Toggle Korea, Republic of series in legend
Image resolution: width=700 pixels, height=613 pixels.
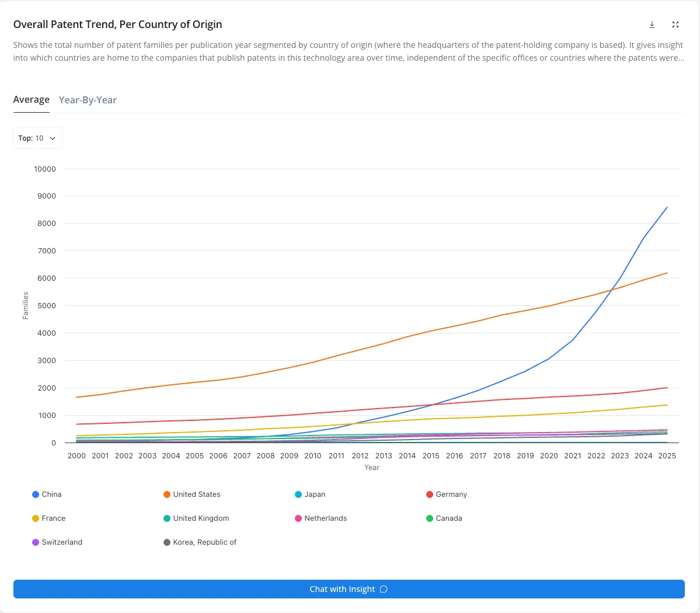point(200,542)
